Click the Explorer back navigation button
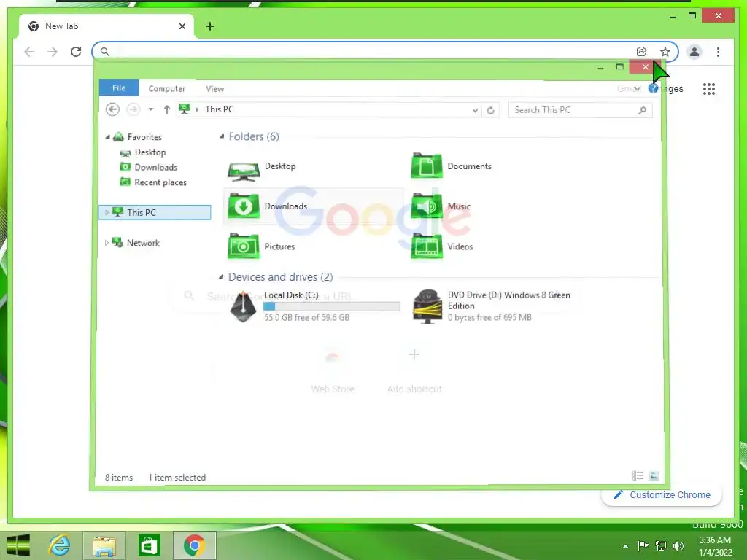 [x=112, y=109]
